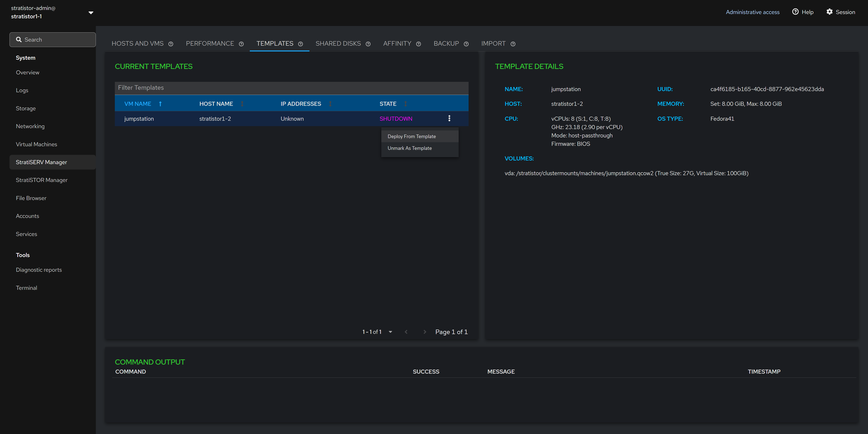Select Deploy From Template menu entry
868x434 pixels.
click(x=411, y=137)
